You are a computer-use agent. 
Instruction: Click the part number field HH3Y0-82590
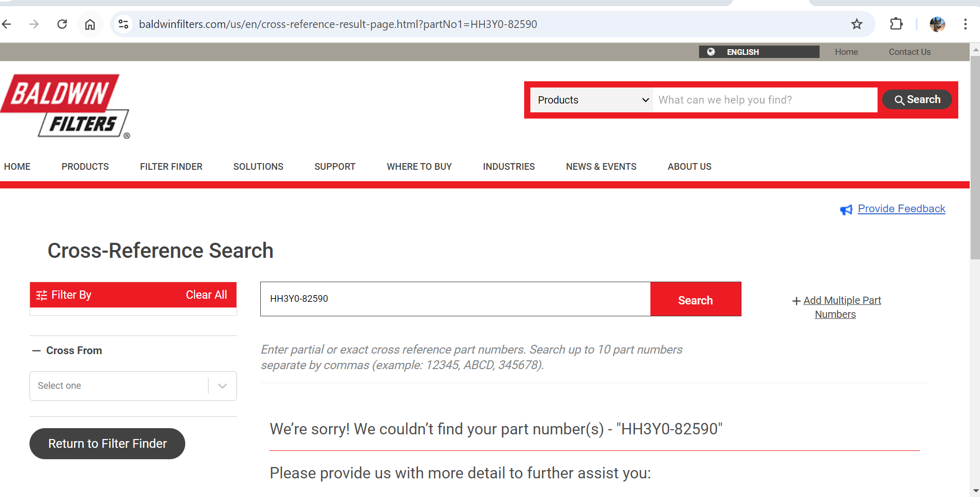(455, 299)
